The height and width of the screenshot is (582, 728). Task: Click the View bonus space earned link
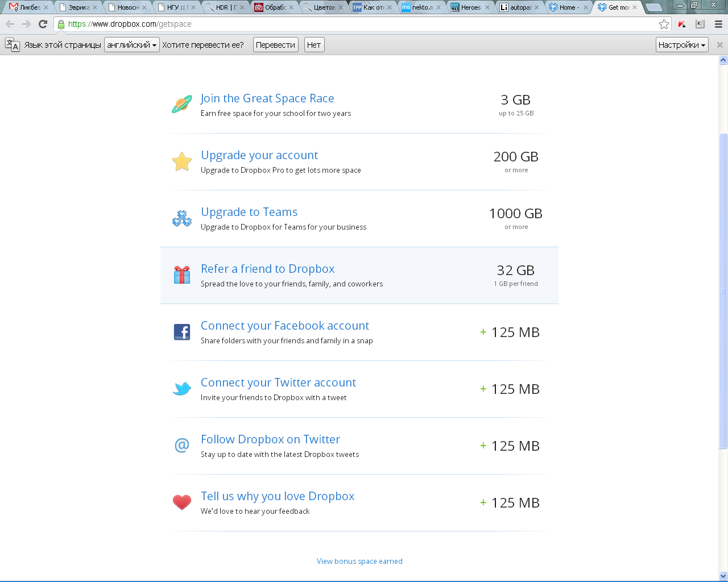click(359, 561)
